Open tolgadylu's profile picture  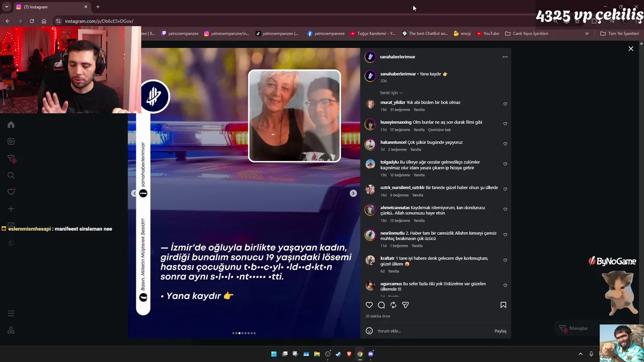click(370, 164)
